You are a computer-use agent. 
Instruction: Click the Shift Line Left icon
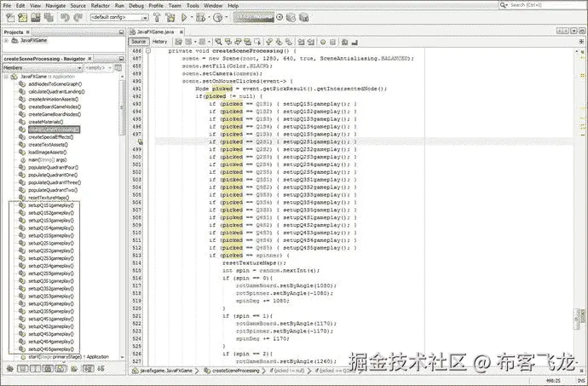(x=301, y=42)
